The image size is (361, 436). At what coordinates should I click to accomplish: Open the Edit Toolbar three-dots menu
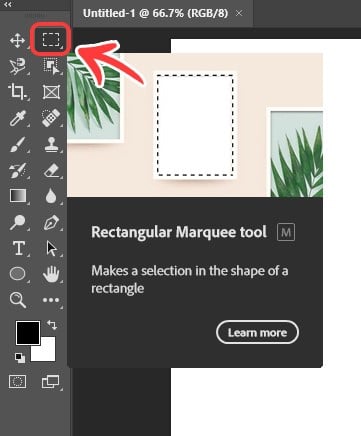click(x=51, y=300)
